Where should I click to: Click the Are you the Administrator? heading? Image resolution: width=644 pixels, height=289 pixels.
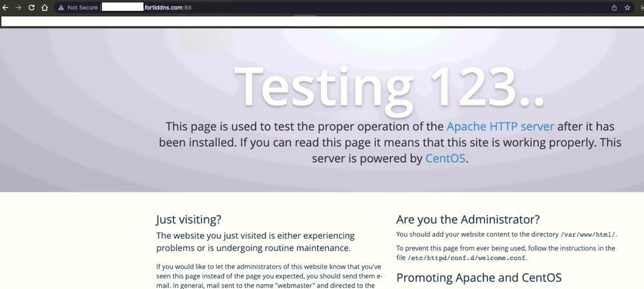click(468, 219)
